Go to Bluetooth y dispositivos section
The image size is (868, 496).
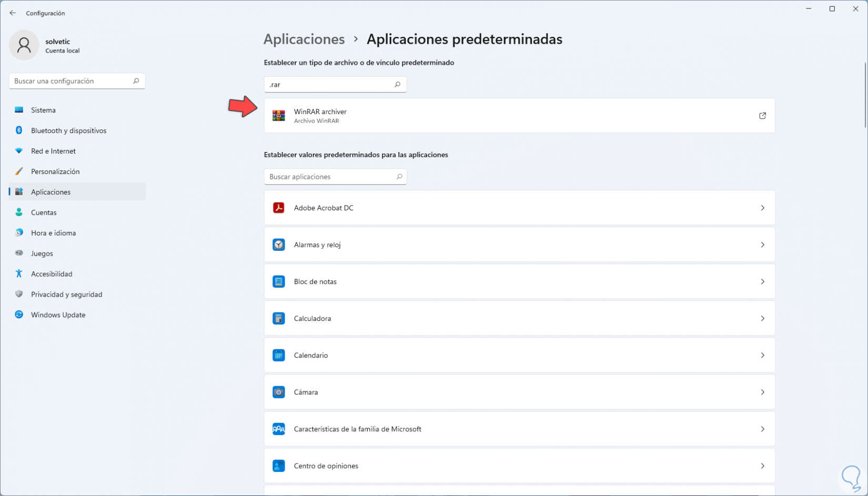(68, 130)
